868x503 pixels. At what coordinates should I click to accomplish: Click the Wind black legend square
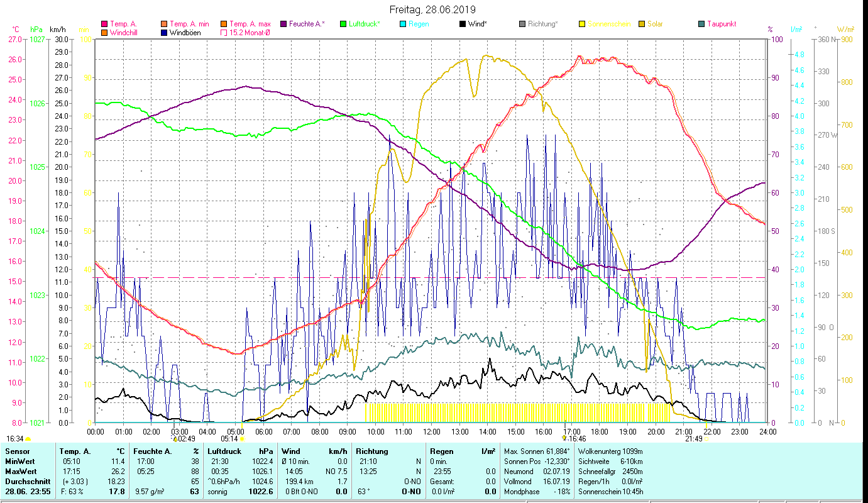463,24
